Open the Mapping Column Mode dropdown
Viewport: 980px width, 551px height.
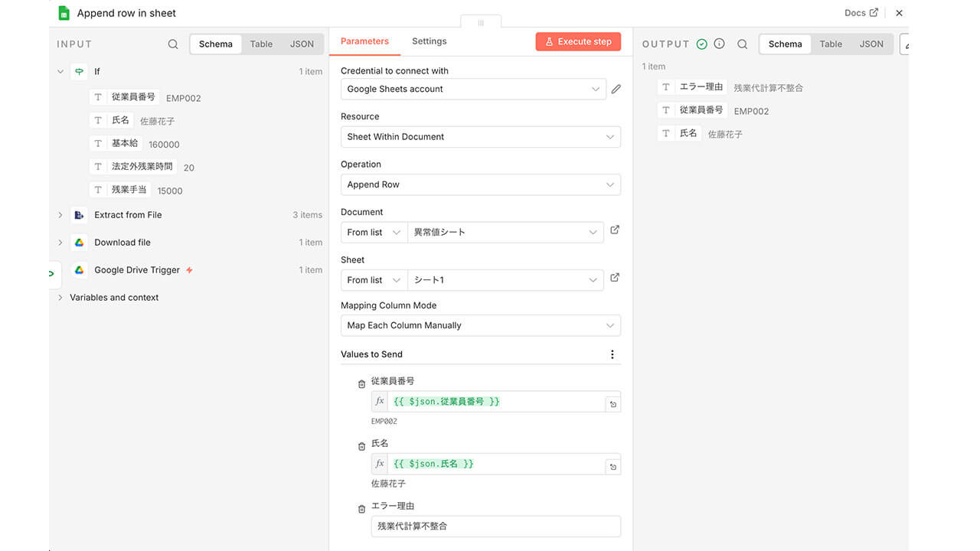tap(480, 325)
